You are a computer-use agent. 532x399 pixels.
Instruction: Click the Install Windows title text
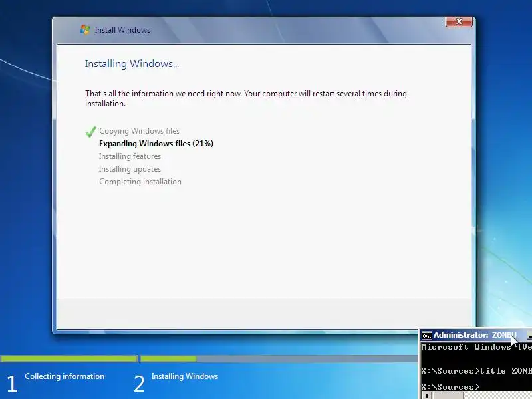[x=122, y=30]
